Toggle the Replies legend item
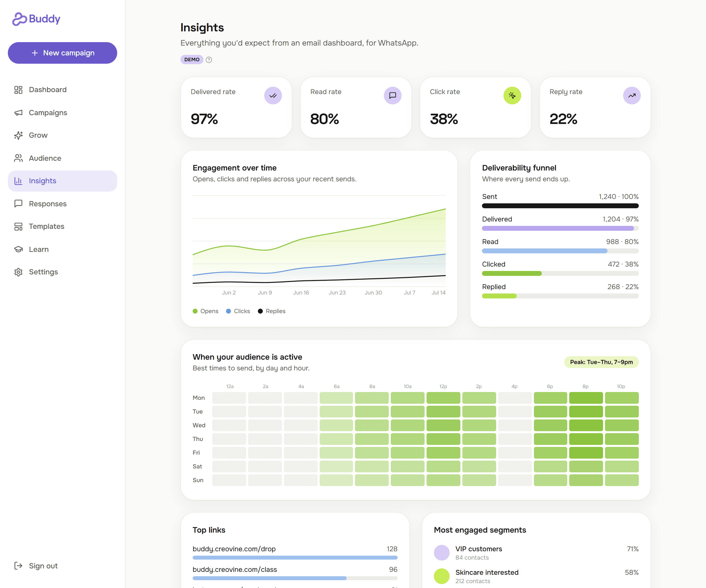Image resolution: width=706 pixels, height=588 pixels. pos(272,311)
